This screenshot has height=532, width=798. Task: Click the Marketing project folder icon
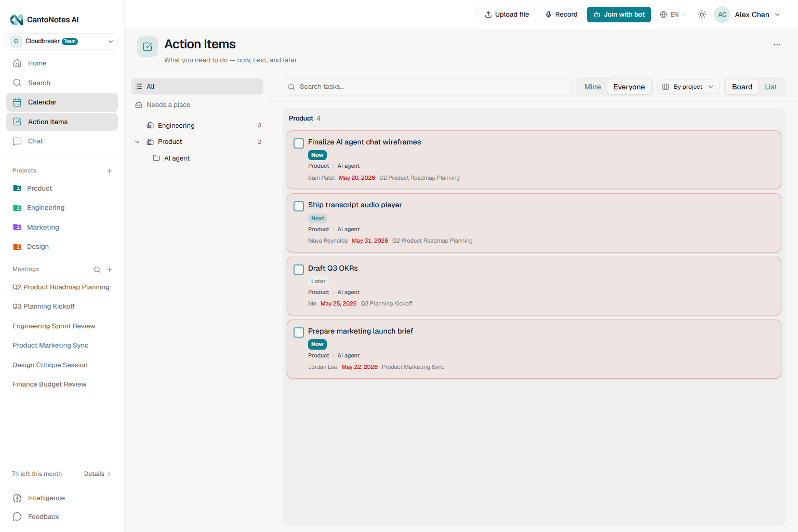click(17, 228)
